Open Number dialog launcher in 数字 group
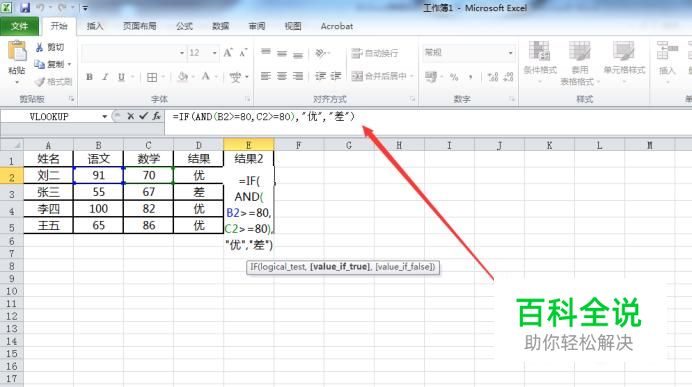The height and width of the screenshot is (387, 692). tap(512, 99)
